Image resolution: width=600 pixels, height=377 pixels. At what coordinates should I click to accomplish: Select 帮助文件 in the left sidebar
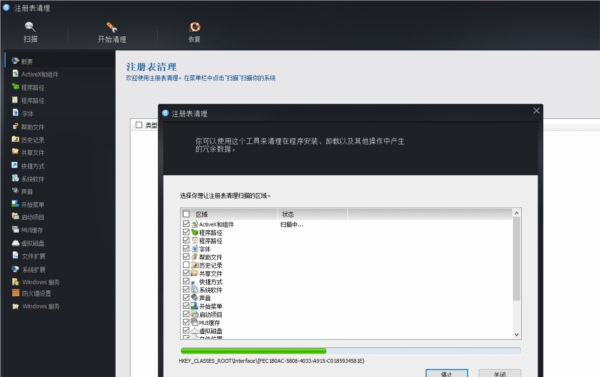click(x=28, y=127)
